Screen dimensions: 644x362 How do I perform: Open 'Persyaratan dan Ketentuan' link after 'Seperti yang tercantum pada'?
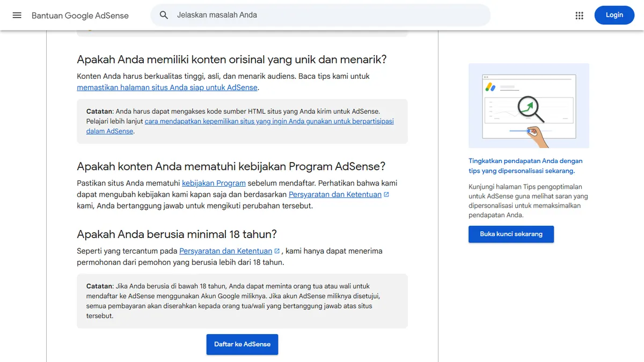(x=225, y=250)
